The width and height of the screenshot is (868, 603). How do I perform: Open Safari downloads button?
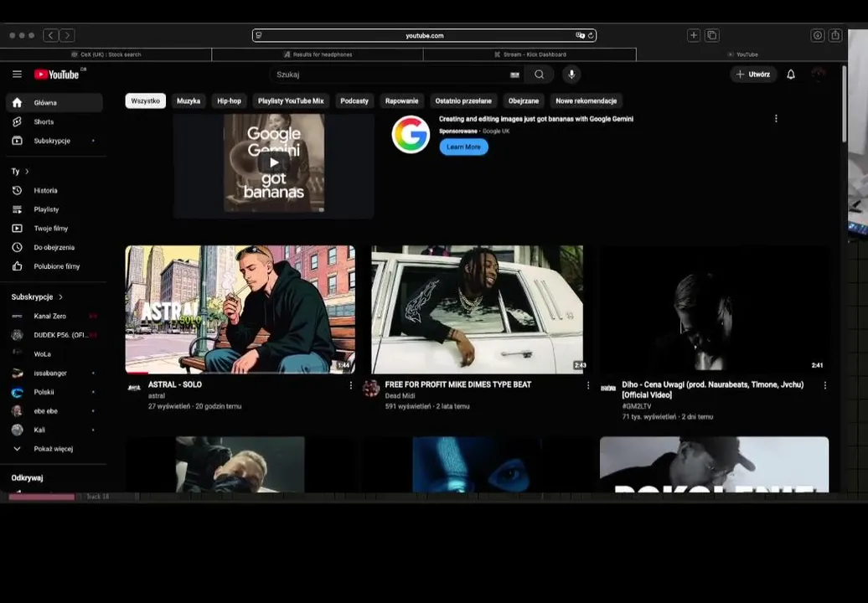[x=818, y=35]
